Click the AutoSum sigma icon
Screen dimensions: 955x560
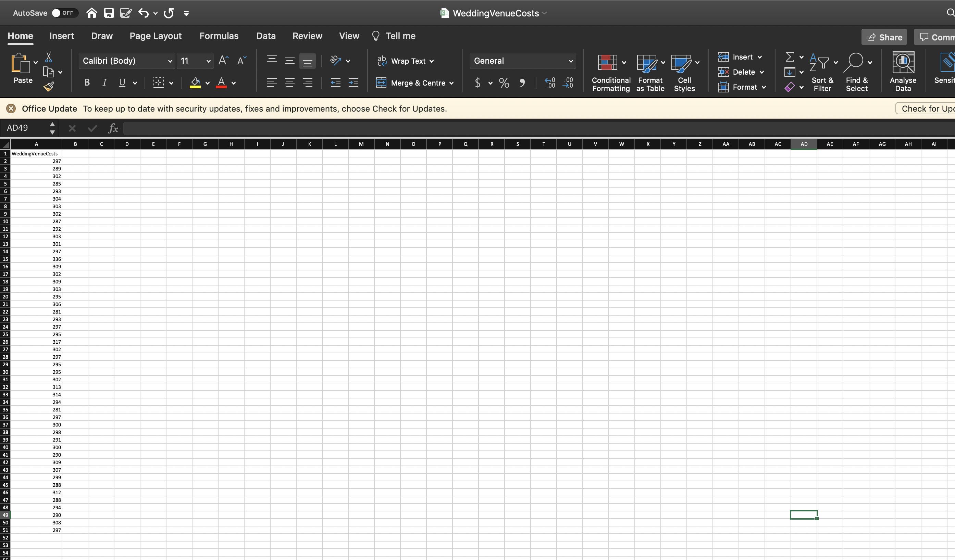tap(790, 57)
